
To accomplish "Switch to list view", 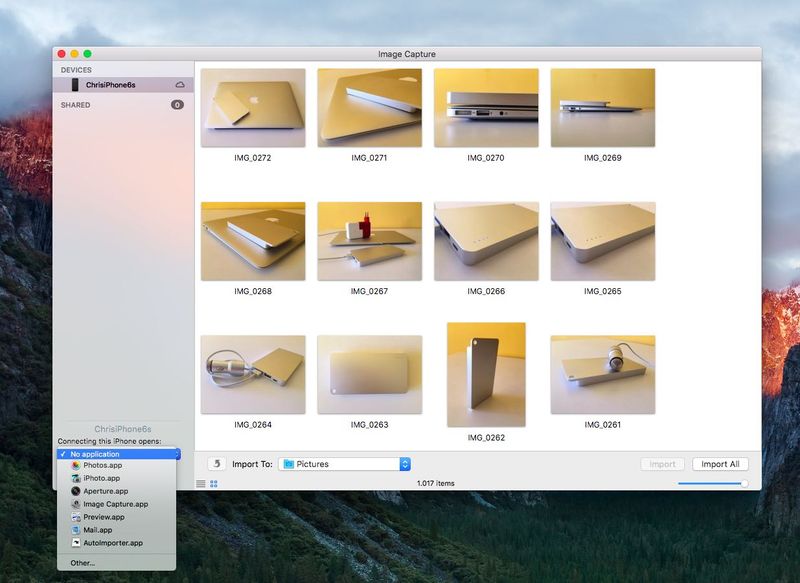I will click(x=201, y=484).
